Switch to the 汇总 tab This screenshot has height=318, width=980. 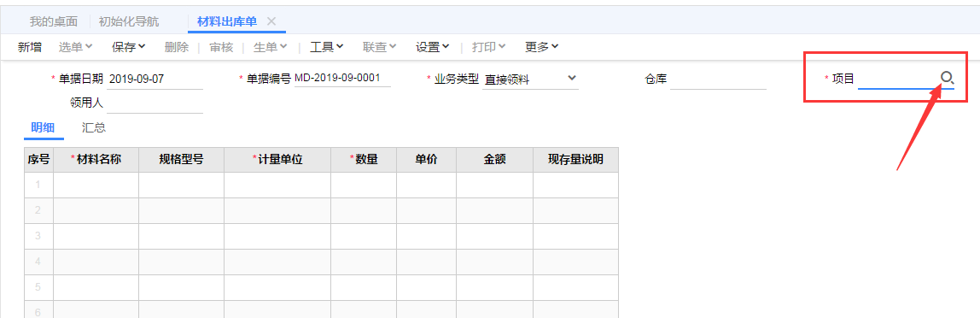pos(94,127)
